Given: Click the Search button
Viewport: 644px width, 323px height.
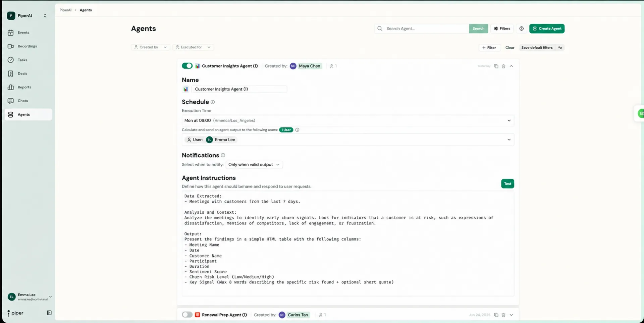Looking at the screenshot, I should 478,29.
